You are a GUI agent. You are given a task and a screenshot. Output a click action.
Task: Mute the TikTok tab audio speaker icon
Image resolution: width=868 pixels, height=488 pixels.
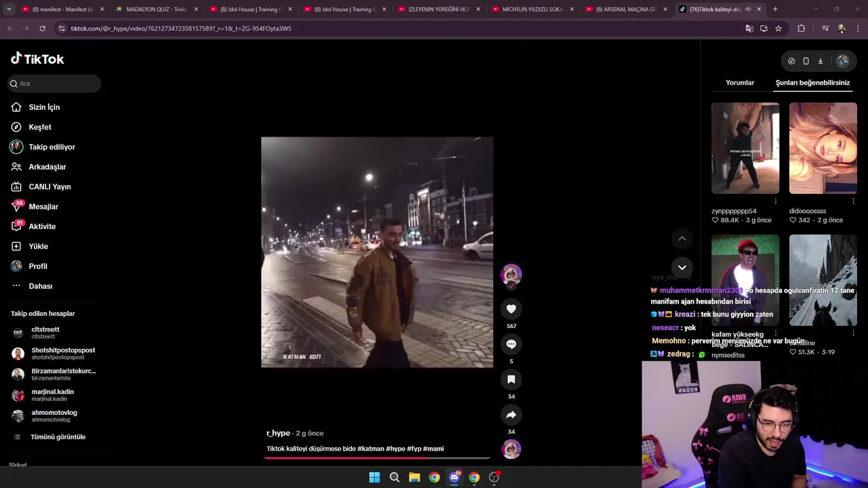748,9
